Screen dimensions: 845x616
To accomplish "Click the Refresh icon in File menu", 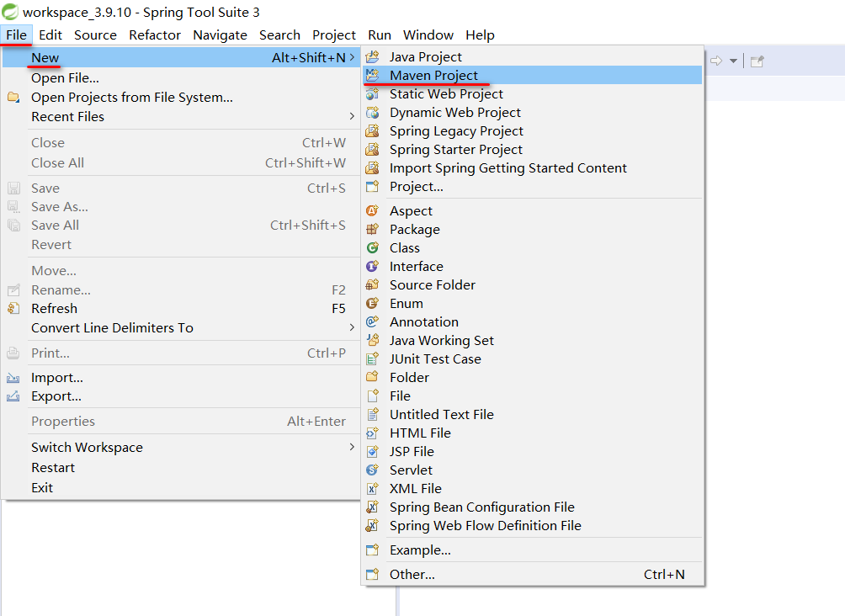I will 13,308.
